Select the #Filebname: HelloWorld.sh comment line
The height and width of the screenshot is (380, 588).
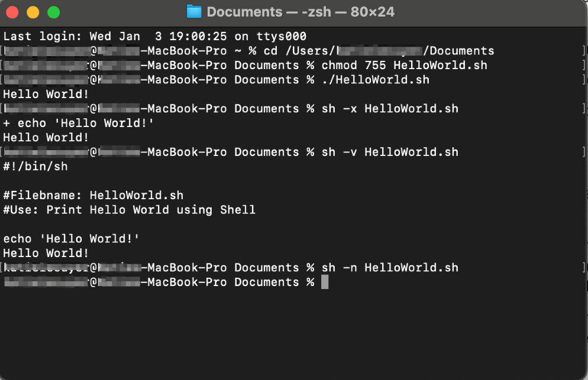pos(92,195)
